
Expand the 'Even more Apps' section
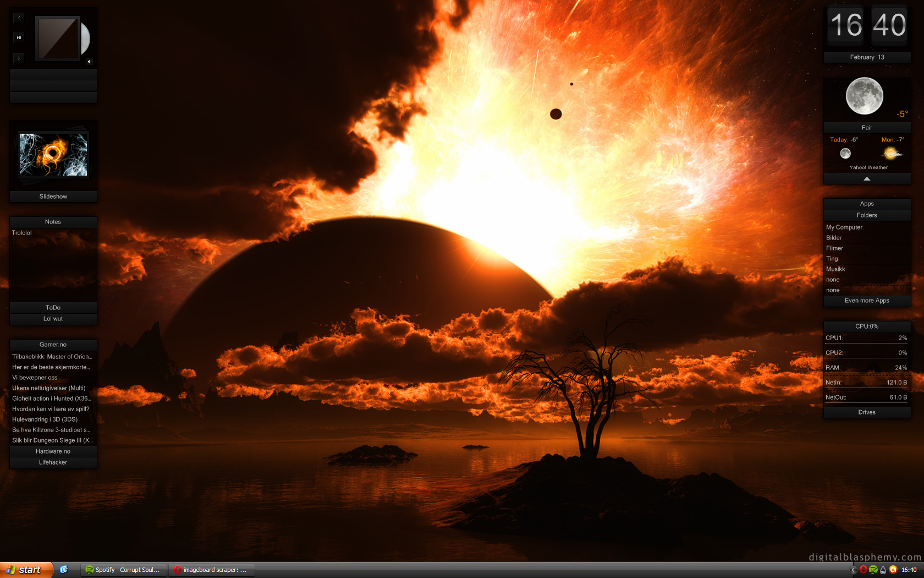tap(867, 301)
